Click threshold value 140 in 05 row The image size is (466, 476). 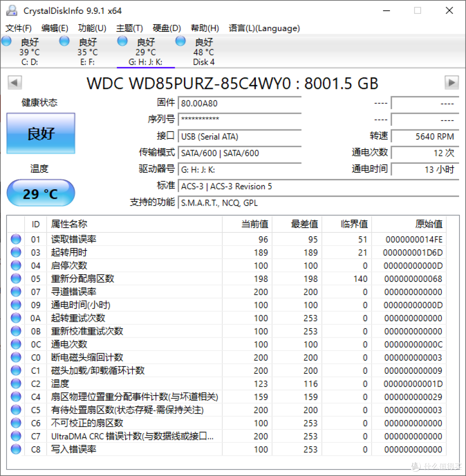point(360,279)
